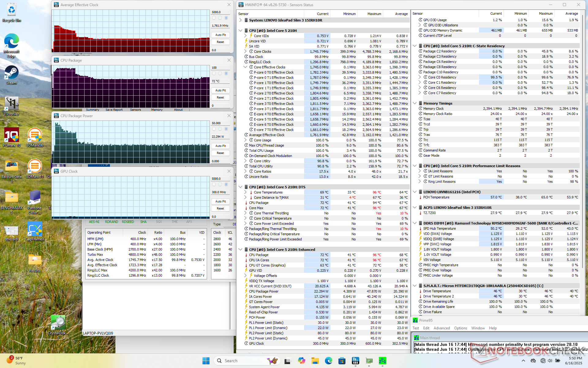Expand the IA Limit Reasons row

point(420,171)
